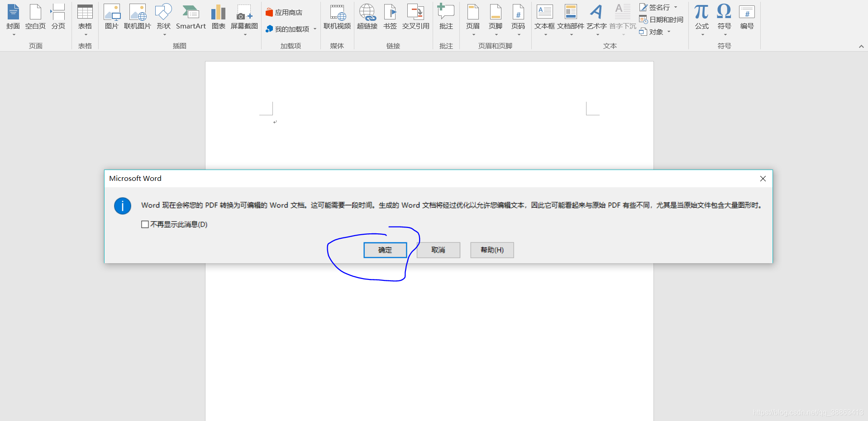This screenshot has width=868, height=421.
Task: Insert a cross-reference (交叉引用)
Action: [x=415, y=18]
